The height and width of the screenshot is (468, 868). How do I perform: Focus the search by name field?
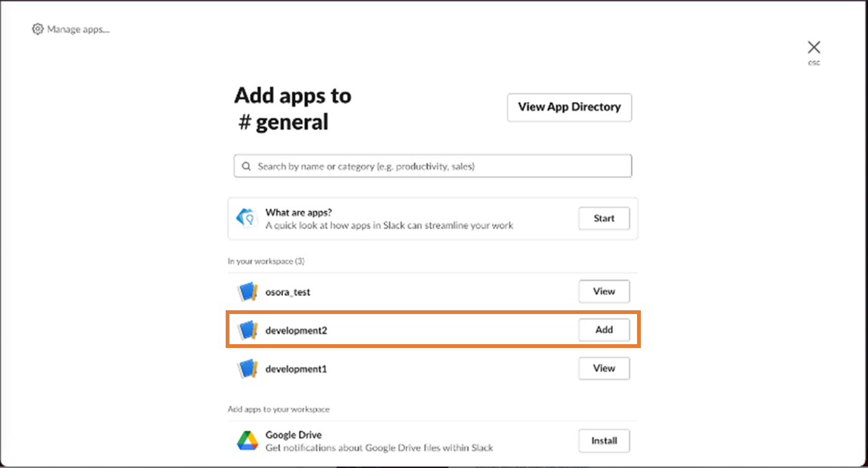[438, 166]
